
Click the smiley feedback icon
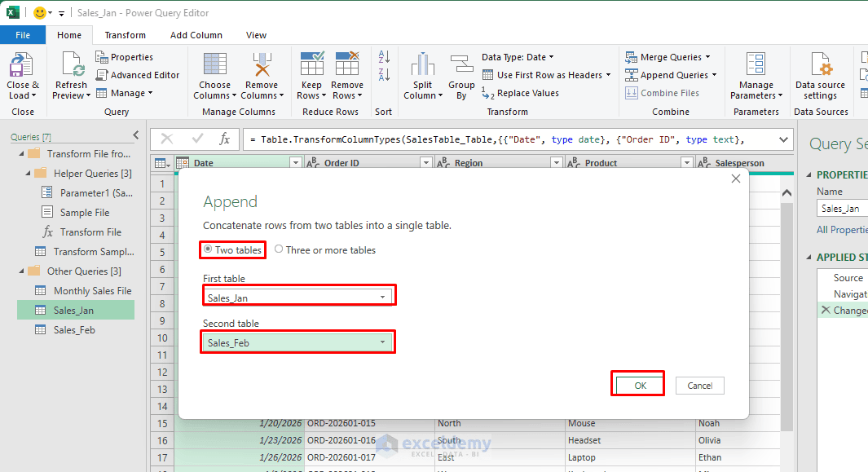click(x=40, y=13)
